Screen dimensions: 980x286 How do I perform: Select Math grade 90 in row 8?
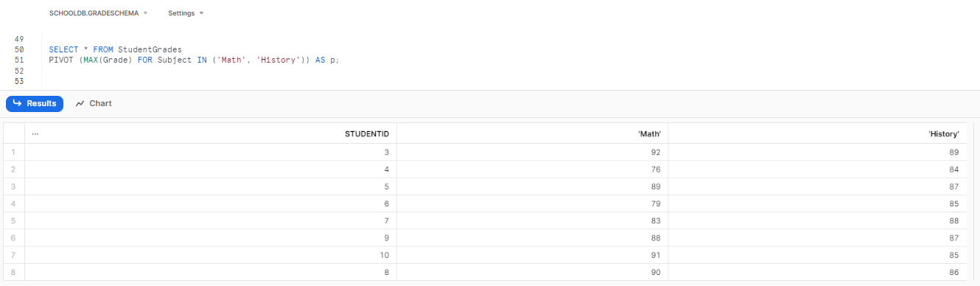[x=532, y=272]
